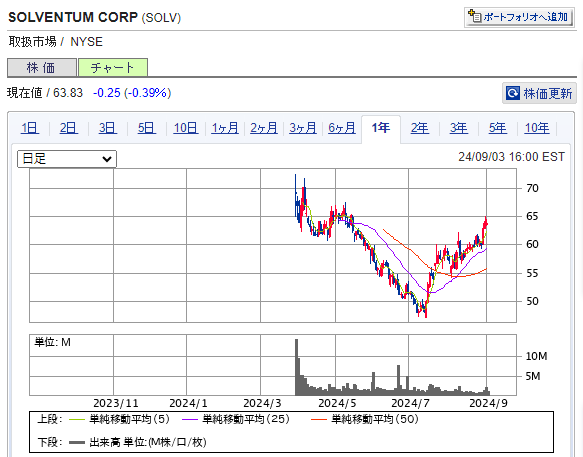Click the portfolio add icon with plus sign
Screen dimensions: 583x457
coord(474,16)
